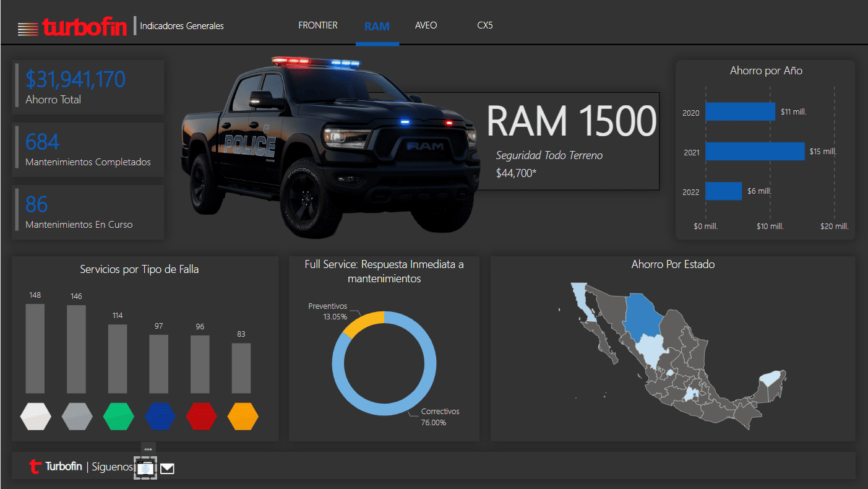Click the '$20 mill.' axis label
The width and height of the screenshot is (868, 489).
835,227
